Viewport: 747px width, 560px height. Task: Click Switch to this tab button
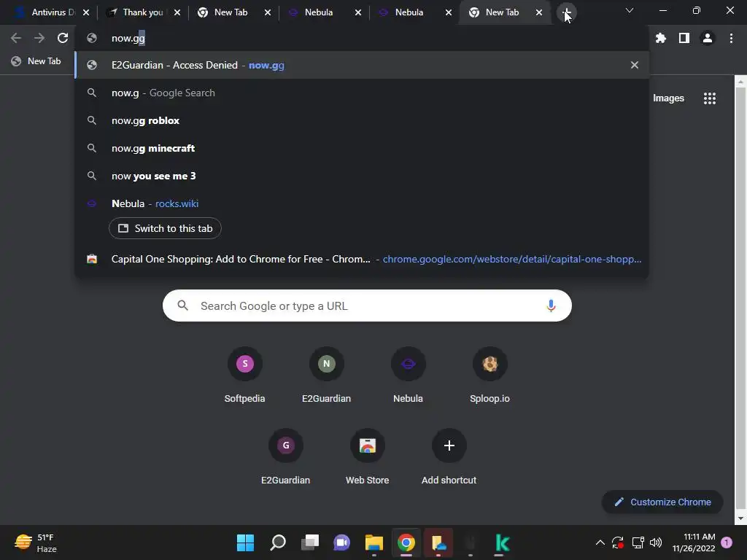tap(165, 228)
